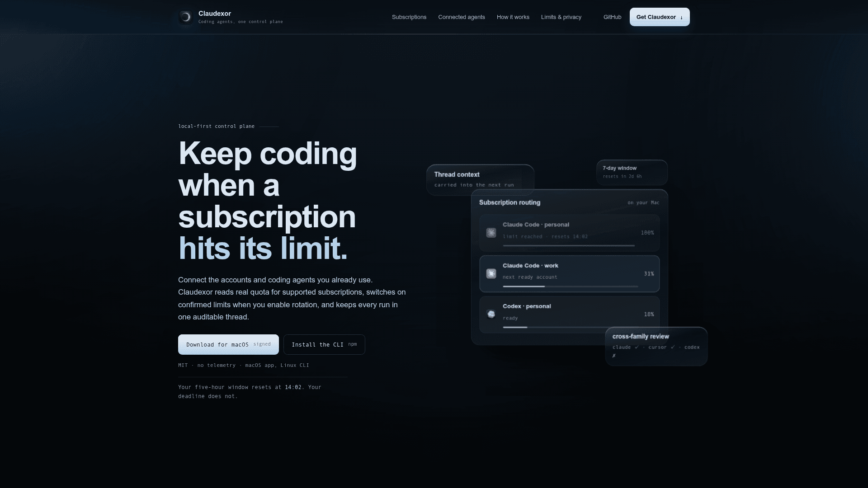Click the 14:02 reset time text
The image size is (868, 488).
tap(293, 387)
